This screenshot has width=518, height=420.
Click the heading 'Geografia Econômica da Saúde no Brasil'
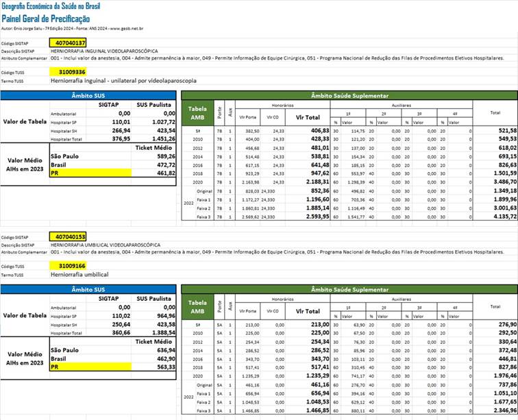[51, 6]
